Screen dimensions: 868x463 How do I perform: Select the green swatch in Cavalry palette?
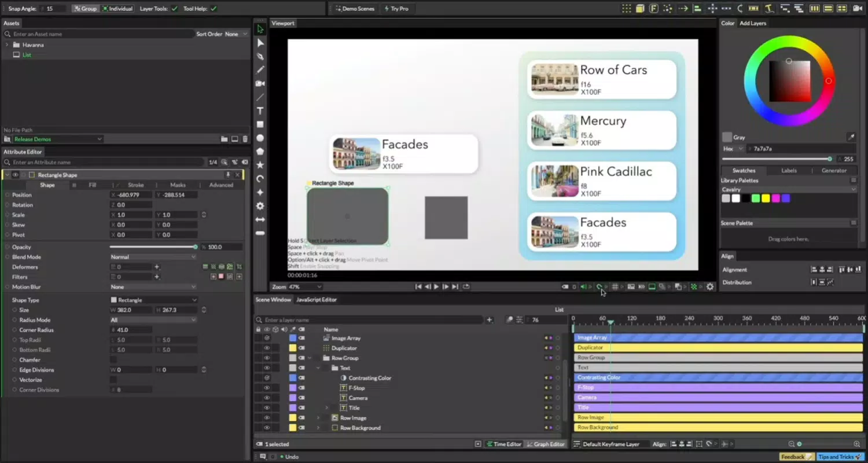pyautogui.click(x=755, y=199)
